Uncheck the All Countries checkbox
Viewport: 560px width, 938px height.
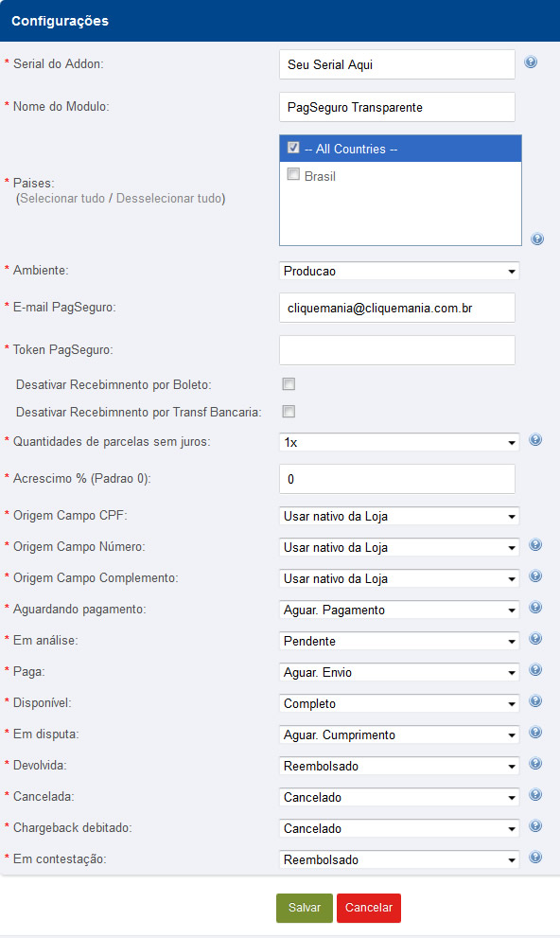293,147
